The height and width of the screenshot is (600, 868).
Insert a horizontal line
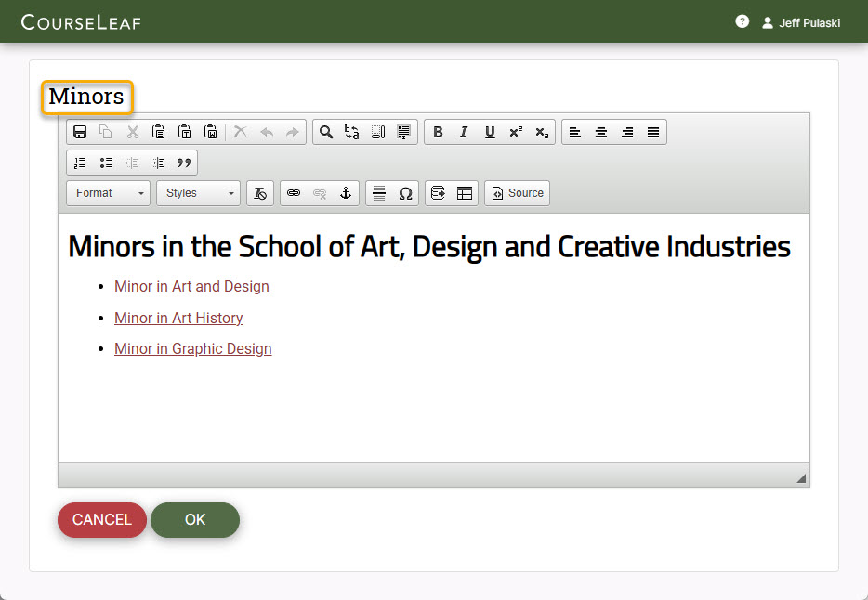pos(379,193)
